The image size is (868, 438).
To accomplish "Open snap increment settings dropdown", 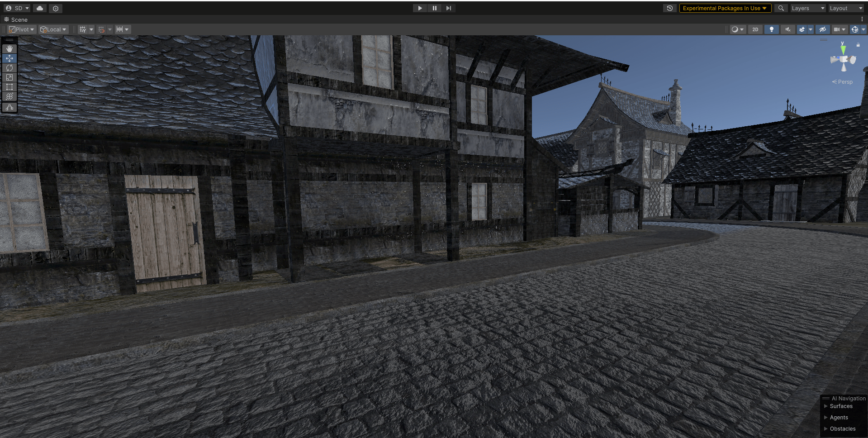I will 123,29.
